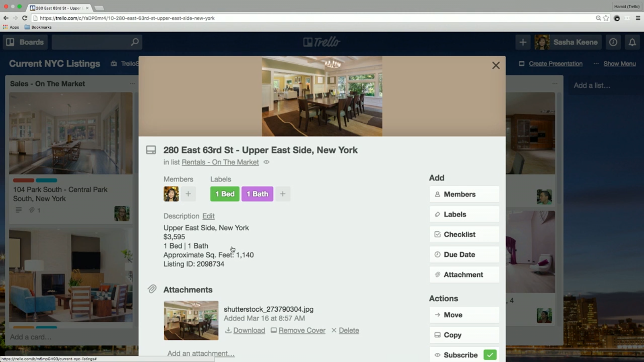This screenshot has width=644, height=362.
Task: Click the Current NYC Listings board title
Action: [x=55, y=64]
